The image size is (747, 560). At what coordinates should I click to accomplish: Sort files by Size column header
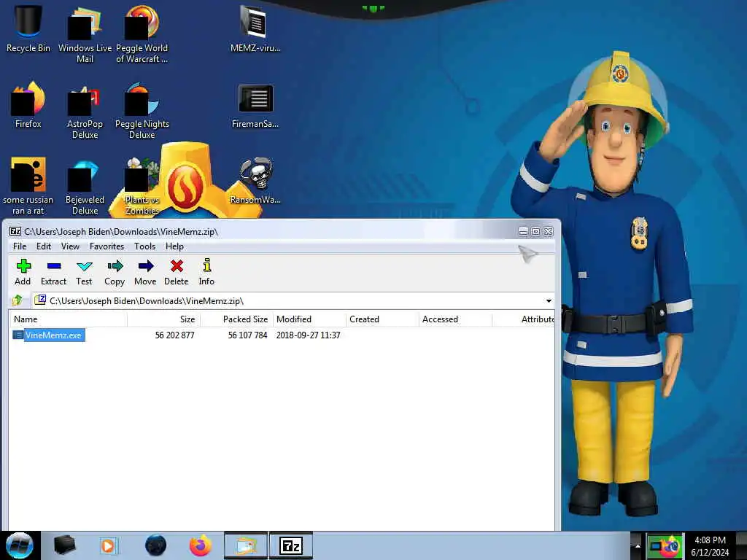[163, 319]
